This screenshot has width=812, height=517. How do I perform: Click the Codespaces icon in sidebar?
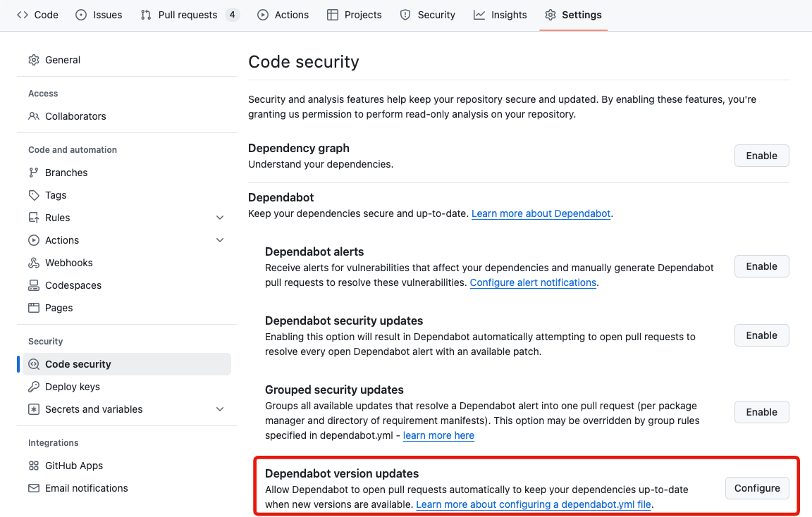[x=34, y=285]
